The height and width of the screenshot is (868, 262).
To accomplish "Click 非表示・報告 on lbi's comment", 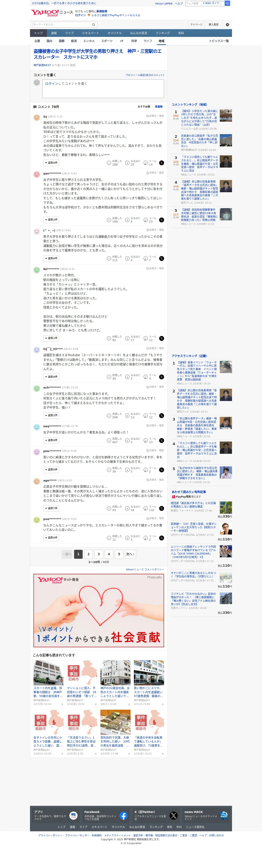I will (155, 268).
